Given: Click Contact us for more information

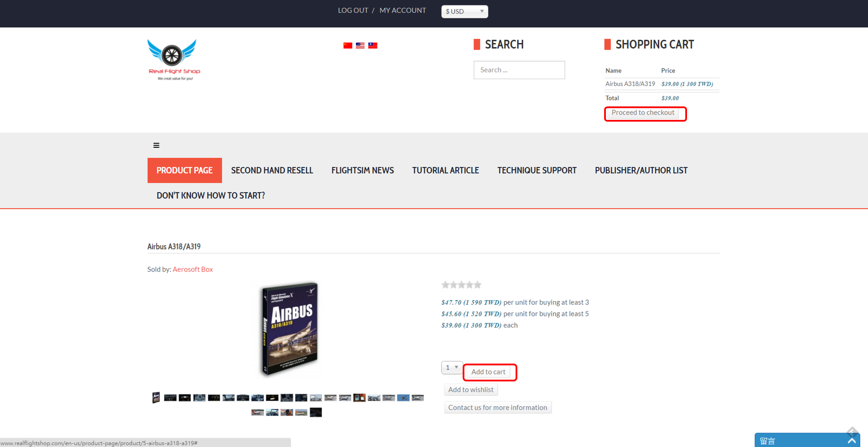Looking at the screenshot, I should (x=498, y=407).
